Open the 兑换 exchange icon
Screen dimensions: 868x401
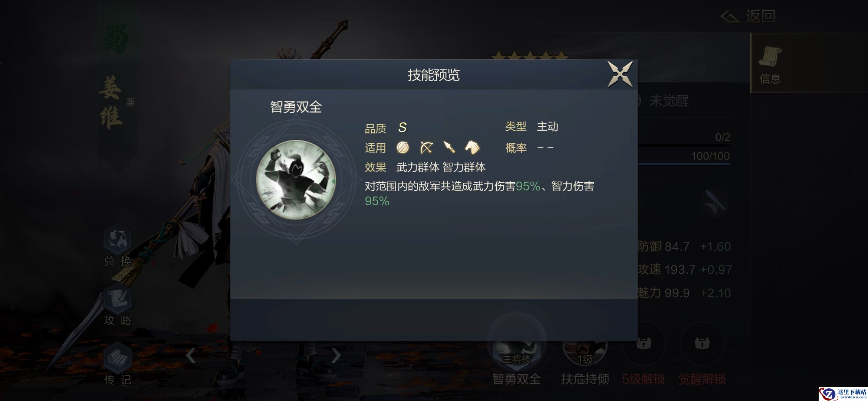pos(117,245)
